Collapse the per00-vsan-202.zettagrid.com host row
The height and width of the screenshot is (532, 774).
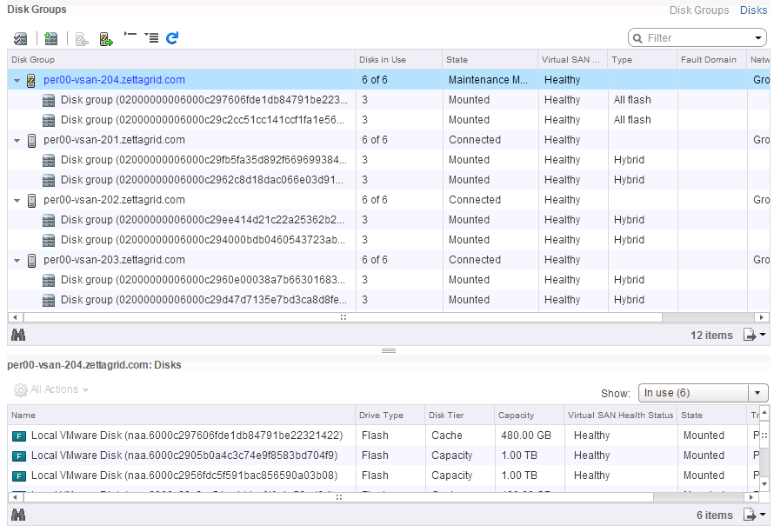point(17,201)
